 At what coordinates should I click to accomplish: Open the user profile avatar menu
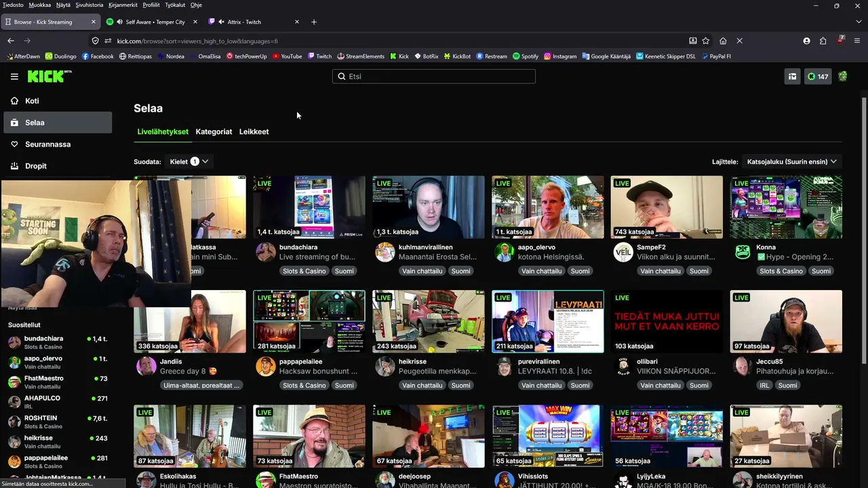843,77
